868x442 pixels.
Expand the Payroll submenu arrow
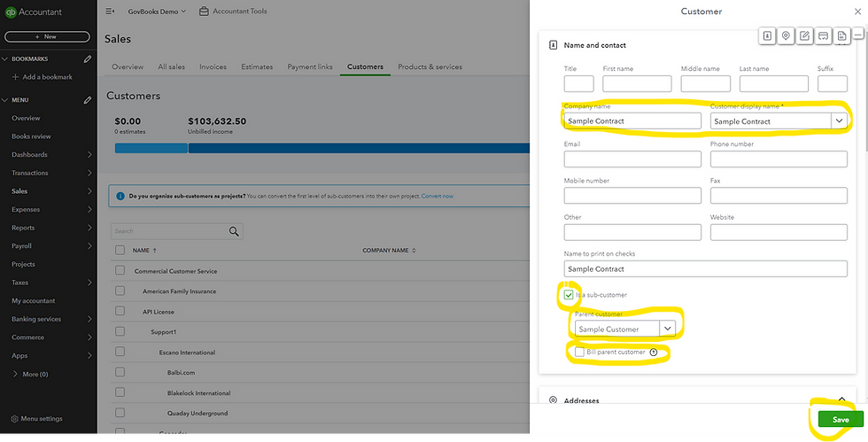tap(89, 246)
